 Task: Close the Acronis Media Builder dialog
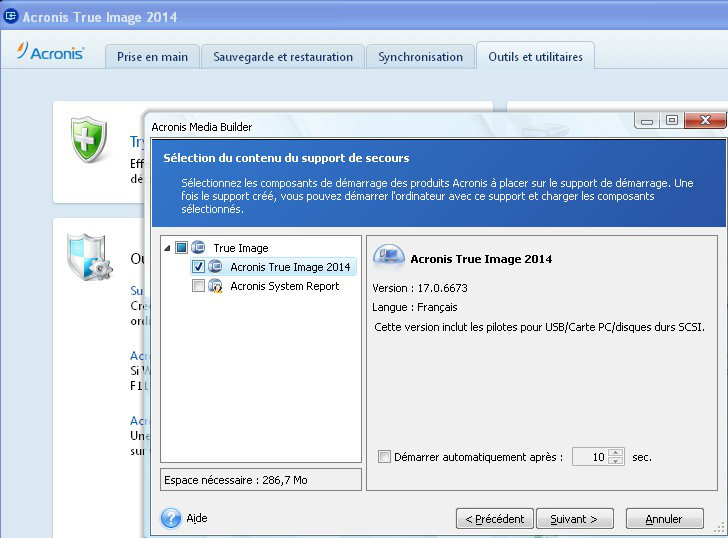pyautogui.click(x=705, y=120)
